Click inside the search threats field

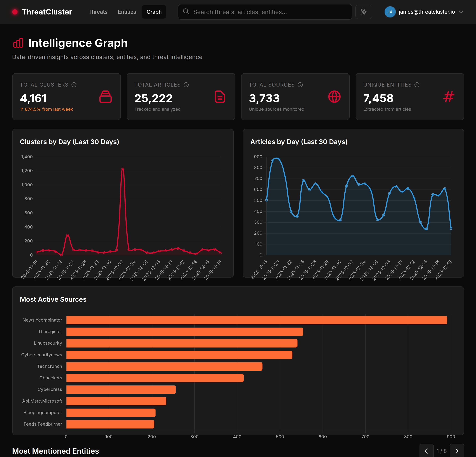tap(265, 12)
